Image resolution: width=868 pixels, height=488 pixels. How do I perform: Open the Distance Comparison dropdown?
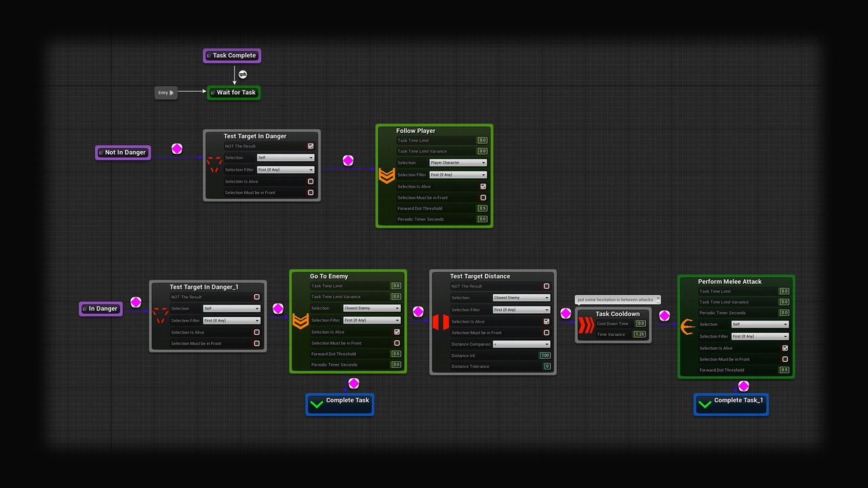pos(521,344)
